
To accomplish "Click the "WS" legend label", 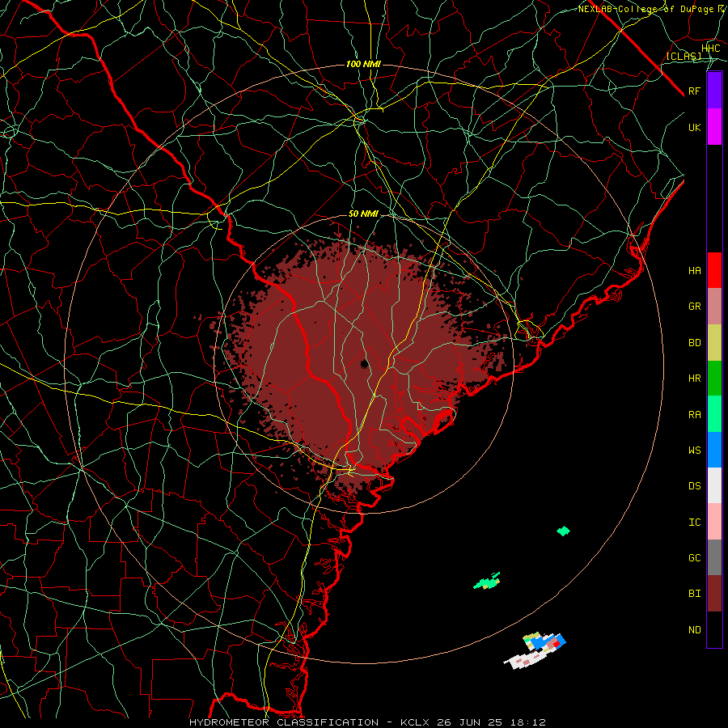I will pyautogui.click(x=695, y=450).
